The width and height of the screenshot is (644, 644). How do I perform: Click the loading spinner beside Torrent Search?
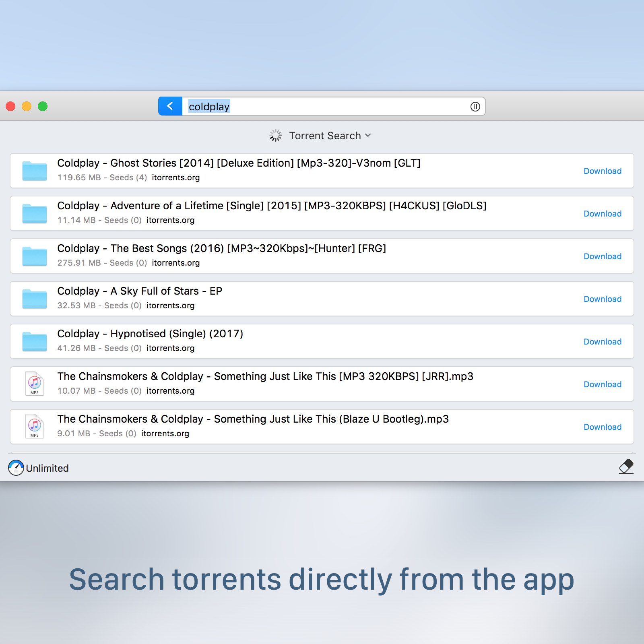[x=276, y=136]
